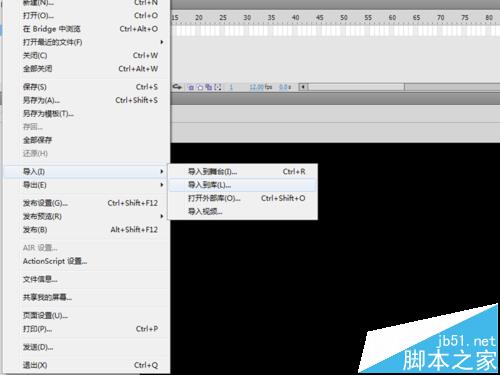500x375 pixels.
Task: Open the Modify Onion Markers icon
Action: click(218, 87)
